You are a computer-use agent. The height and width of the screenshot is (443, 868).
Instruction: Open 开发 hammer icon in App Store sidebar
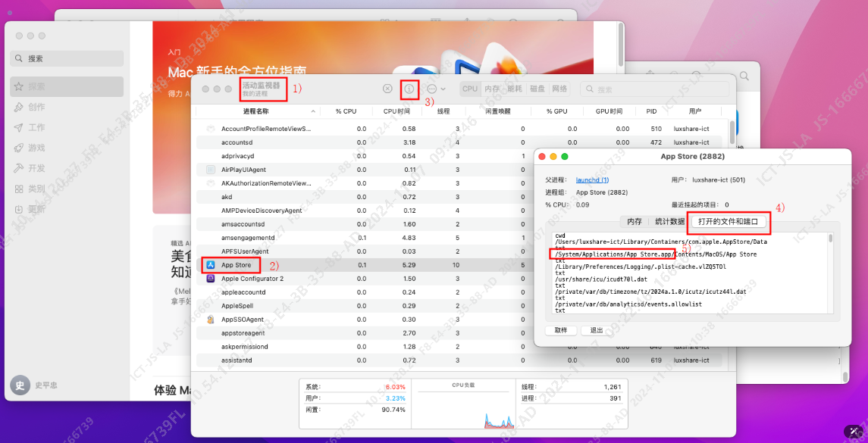pyautogui.click(x=19, y=168)
